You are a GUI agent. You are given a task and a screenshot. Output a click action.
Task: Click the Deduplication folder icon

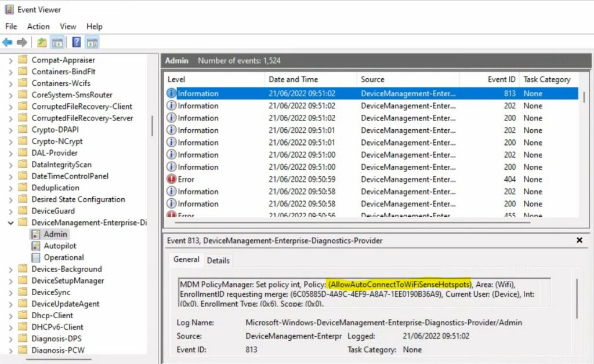pyautogui.click(x=23, y=187)
